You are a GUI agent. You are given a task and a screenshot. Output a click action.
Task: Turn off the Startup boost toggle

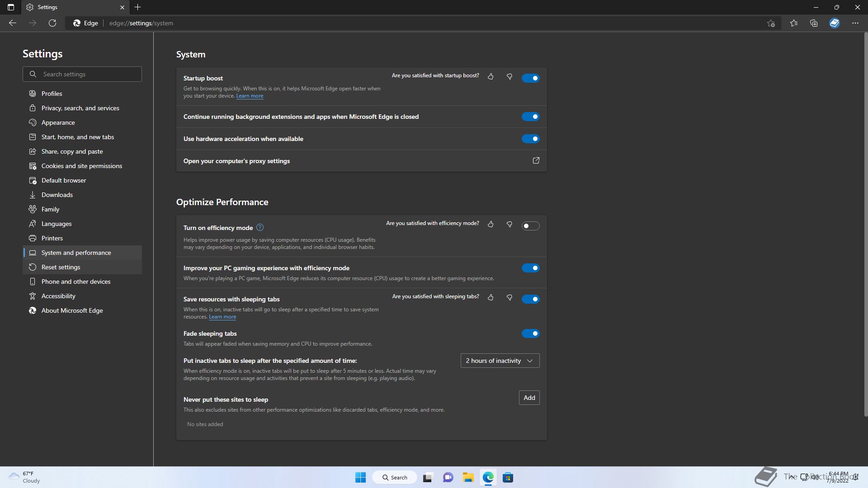530,78
